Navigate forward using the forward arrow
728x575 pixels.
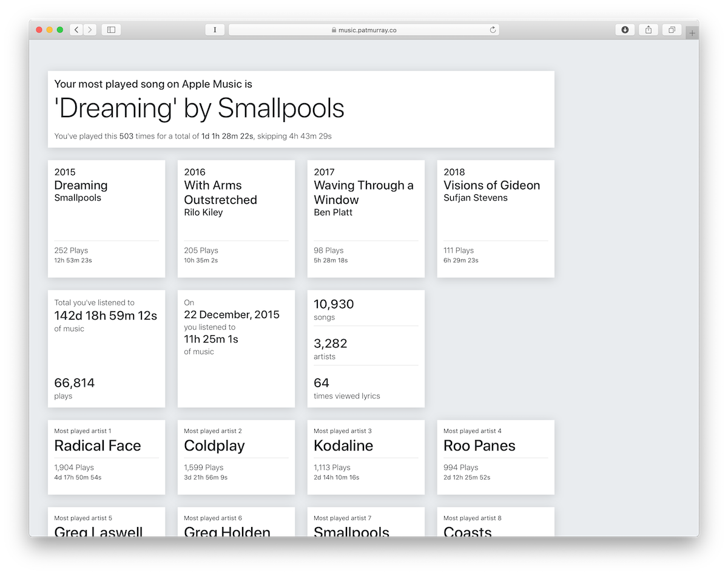click(x=89, y=29)
